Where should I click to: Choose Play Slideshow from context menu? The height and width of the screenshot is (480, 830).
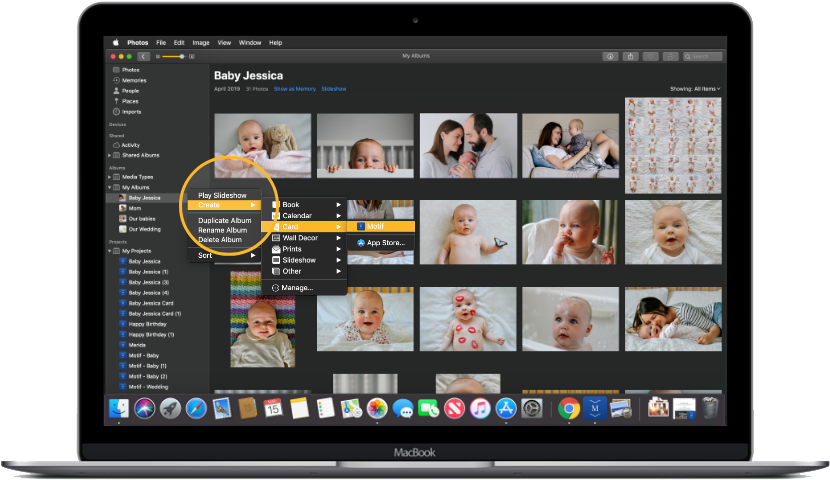[x=224, y=195]
